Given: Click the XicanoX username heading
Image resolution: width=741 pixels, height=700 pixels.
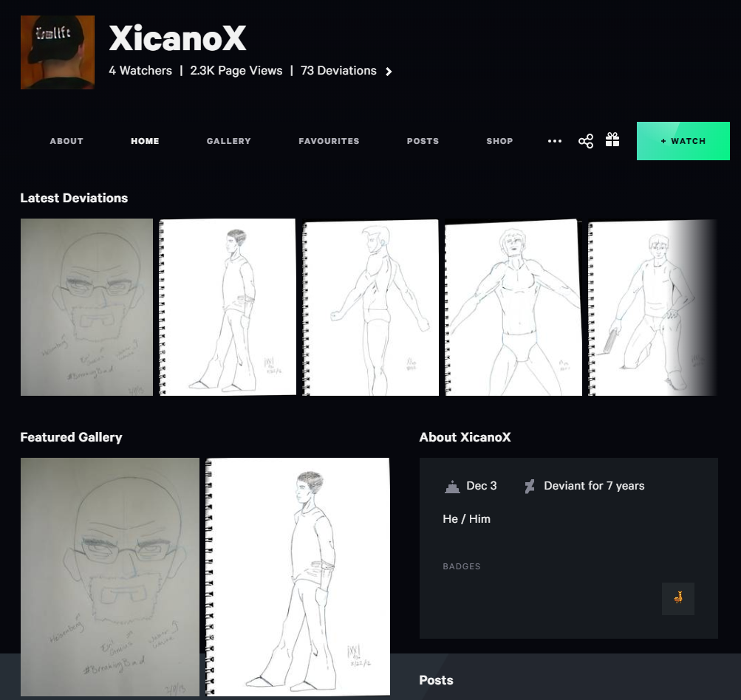Looking at the screenshot, I should pyautogui.click(x=178, y=38).
